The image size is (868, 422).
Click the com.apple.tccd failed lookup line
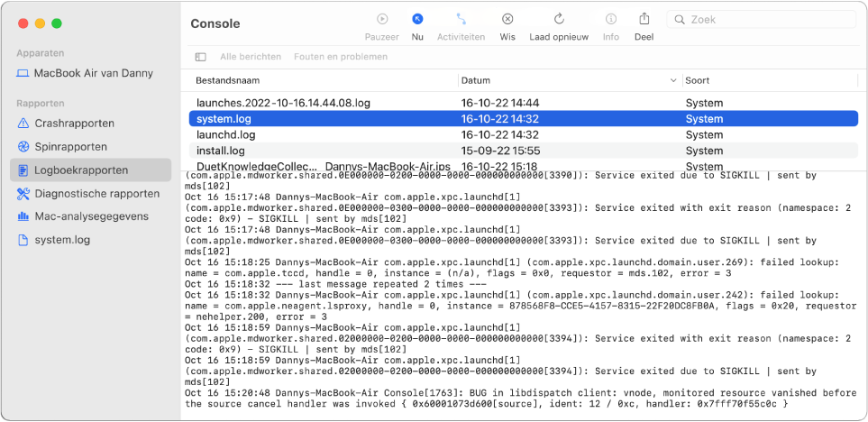click(x=513, y=268)
